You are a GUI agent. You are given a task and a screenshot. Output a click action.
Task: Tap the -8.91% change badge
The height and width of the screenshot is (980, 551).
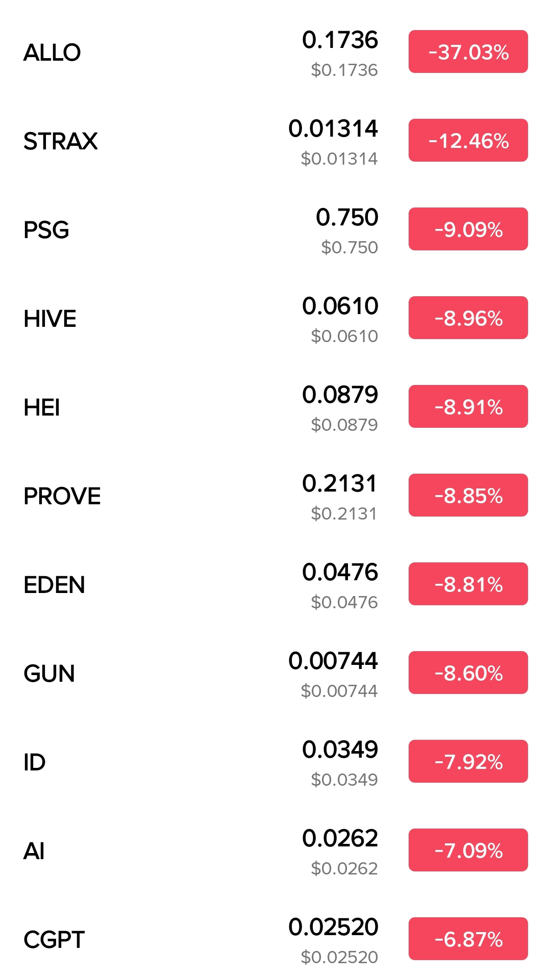click(x=468, y=406)
